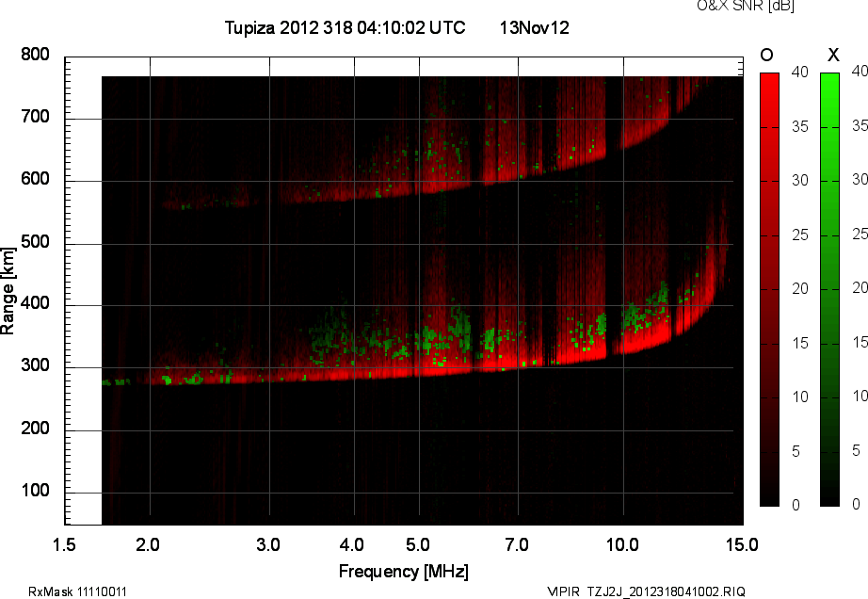Select the 'VIPIR TZJ2J_2012318041002.RIQ' file name
The width and height of the screenshot is (868, 599).
pos(646,591)
